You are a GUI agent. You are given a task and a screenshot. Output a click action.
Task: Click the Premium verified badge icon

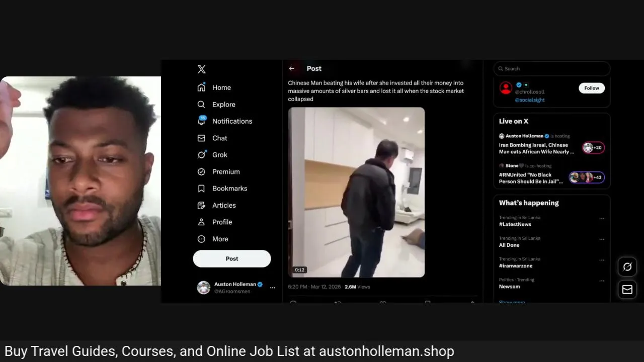pyautogui.click(x=201, y=171)
